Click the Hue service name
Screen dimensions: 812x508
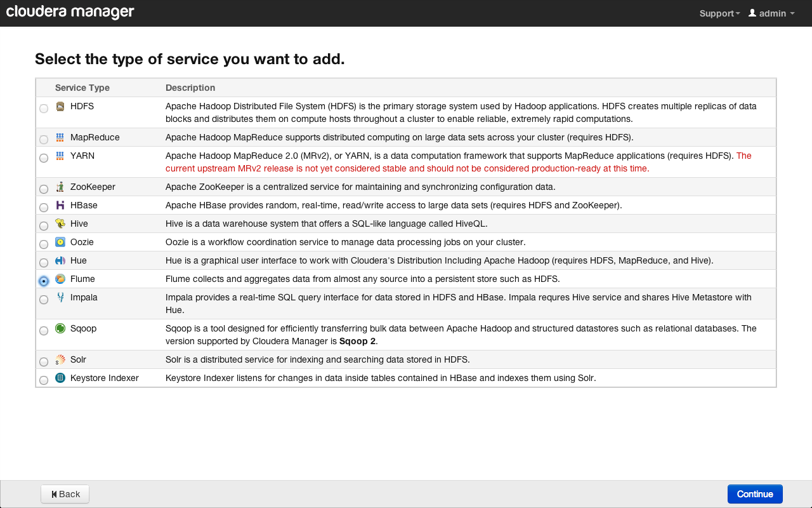click(79, 260)
